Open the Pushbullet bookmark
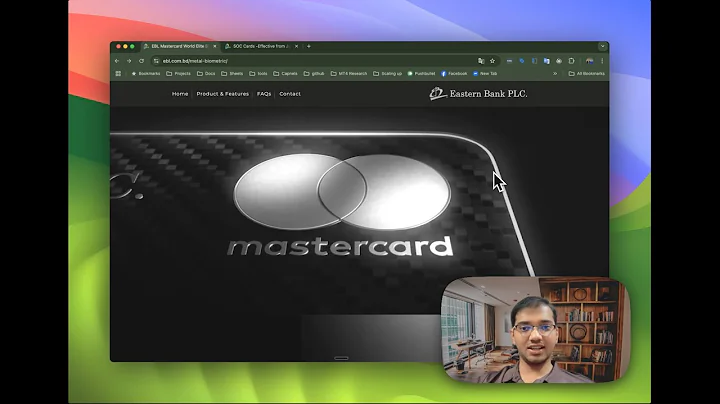The width and height of the screenshot is (720, 404). (x=421, y=73)
